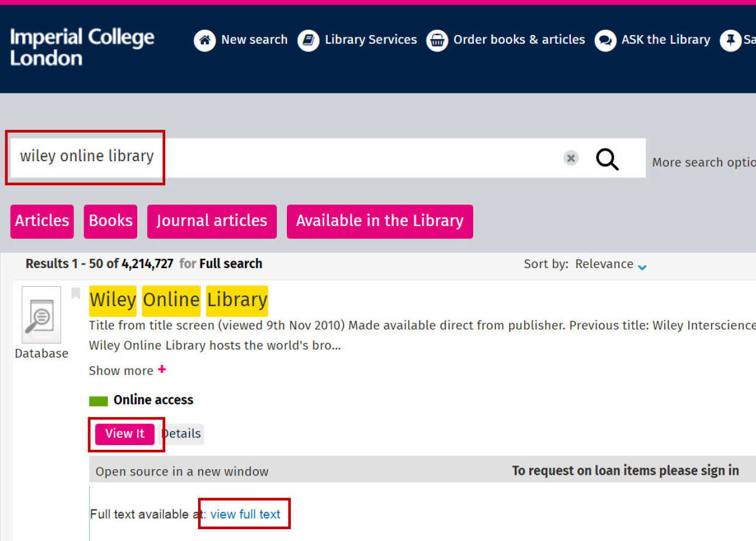This screenshot has width=756, height=541.
Task: Open ASK the Library chat icon
Action: coord(605,40)
